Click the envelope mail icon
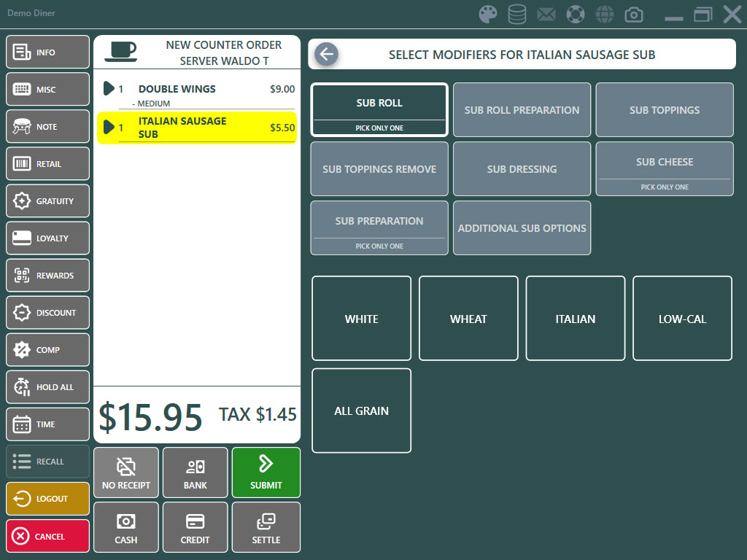747x560 pixels. point(546,14)
